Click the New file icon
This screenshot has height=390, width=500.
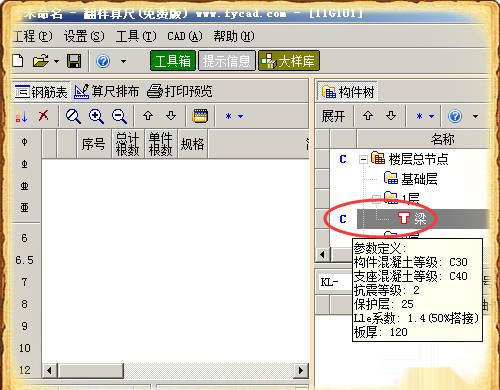click(18, 61)
